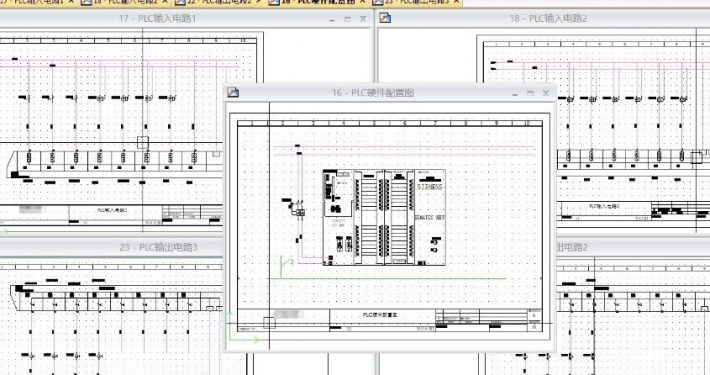The width and height of the screenshot is (710, 375).
Task: Click page icon in 16 - PLC硬件配置图 window
Action: [x=233, y=93]
